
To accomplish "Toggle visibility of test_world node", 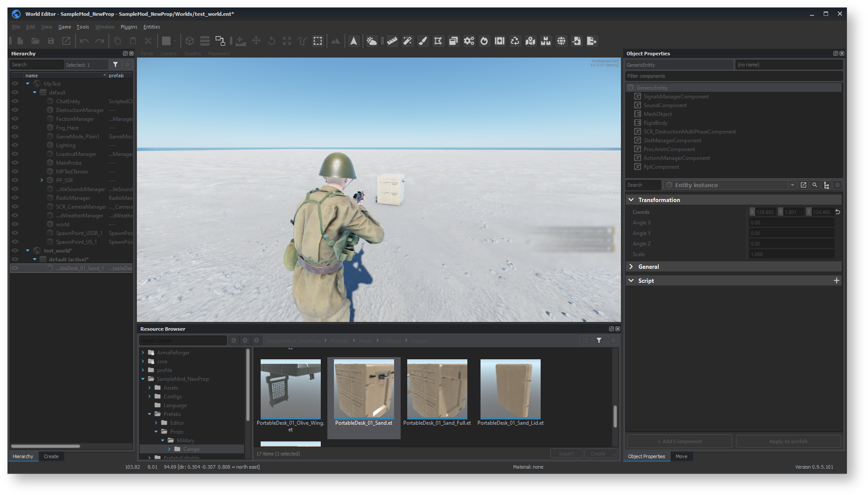I will point(14,250).
